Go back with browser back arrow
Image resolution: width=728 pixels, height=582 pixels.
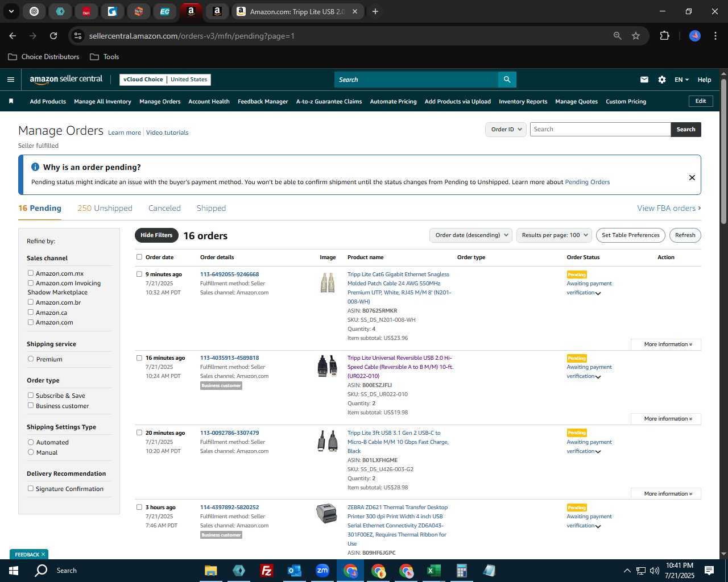[x=13, y=36]
